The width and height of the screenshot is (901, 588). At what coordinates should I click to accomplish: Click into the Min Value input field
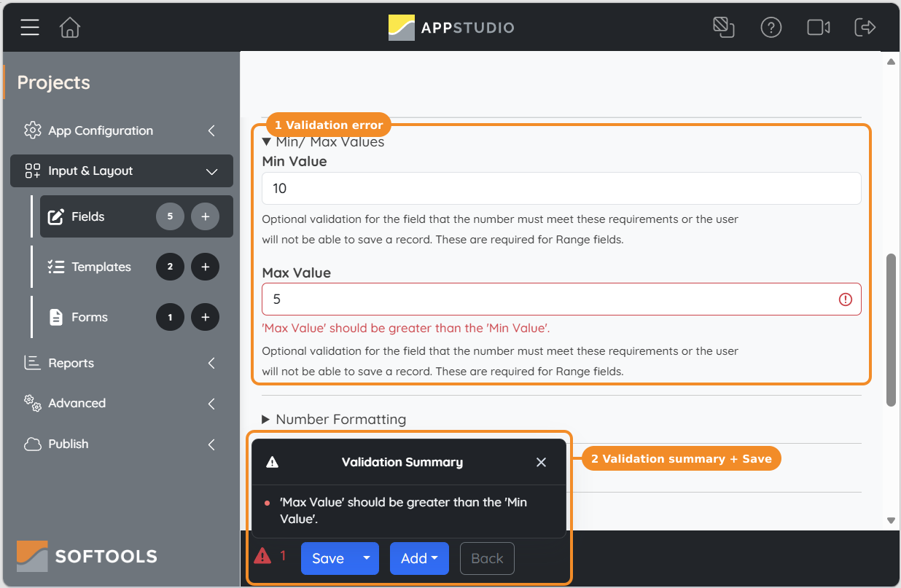[561, 188]
